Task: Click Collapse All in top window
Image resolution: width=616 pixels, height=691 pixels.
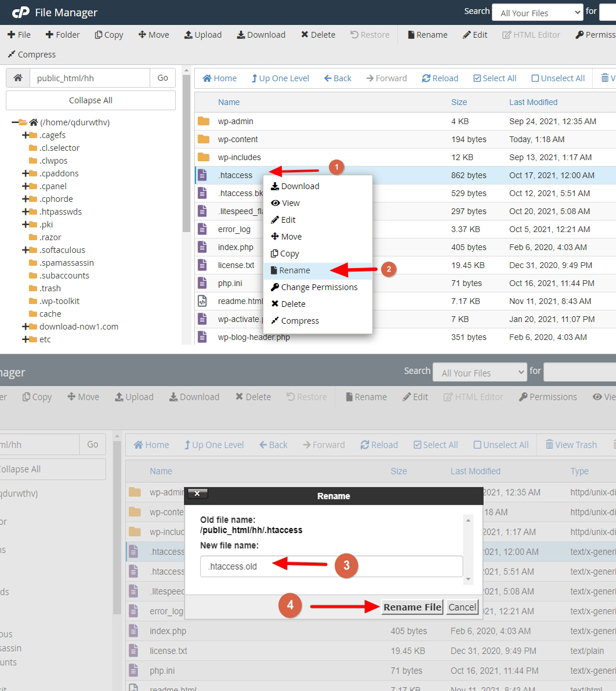Action: point(90,100)
